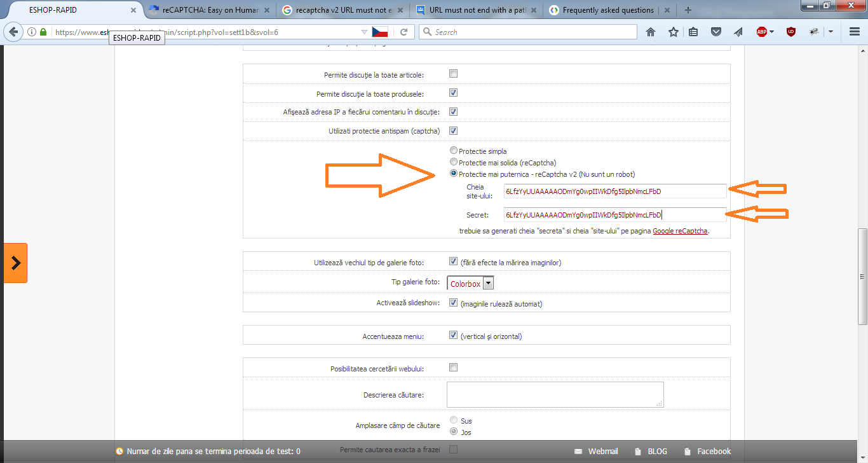Screen dimensions: 868x463
Task: Open the Tip galerie foto Colorbox dropdown
Action: [470, 284]
